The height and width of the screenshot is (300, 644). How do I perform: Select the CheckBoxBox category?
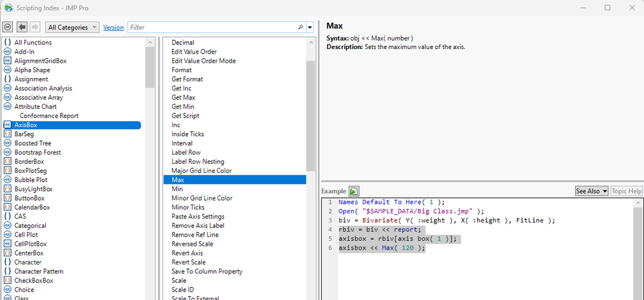(x=34, y=281)
